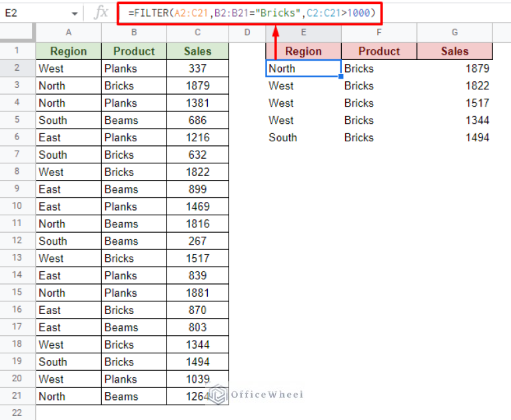
Task: Click the red Product header cell
Action: pyautogui.click(x=378, y=51)
